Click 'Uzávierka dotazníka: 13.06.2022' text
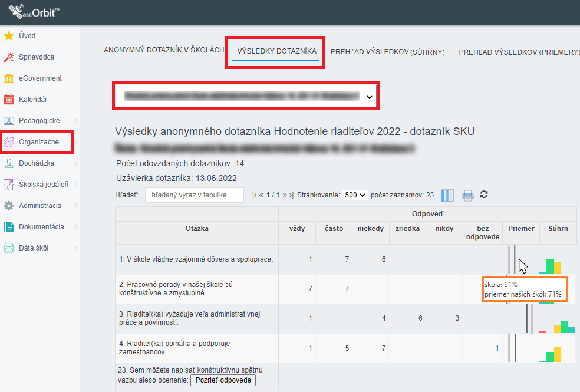The image size is (580, 392). 176,178
